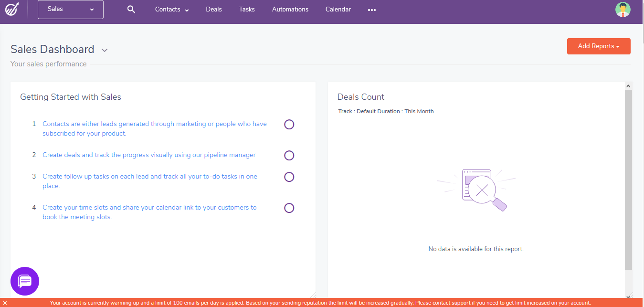Click the EngageBay logo icon
The height and width of the screenshot is (307, 644).
pyautogui.click(x=12, y=9)
